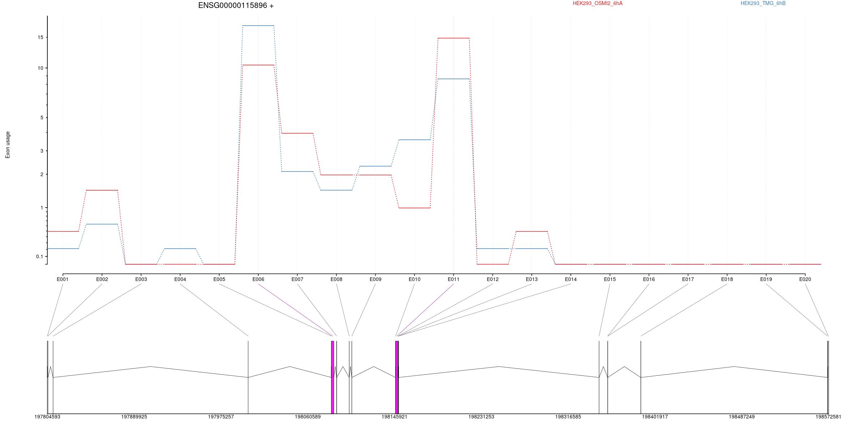Click exon label E005
This screenshot has width=868, height=434.
click(x=219, y=279)
